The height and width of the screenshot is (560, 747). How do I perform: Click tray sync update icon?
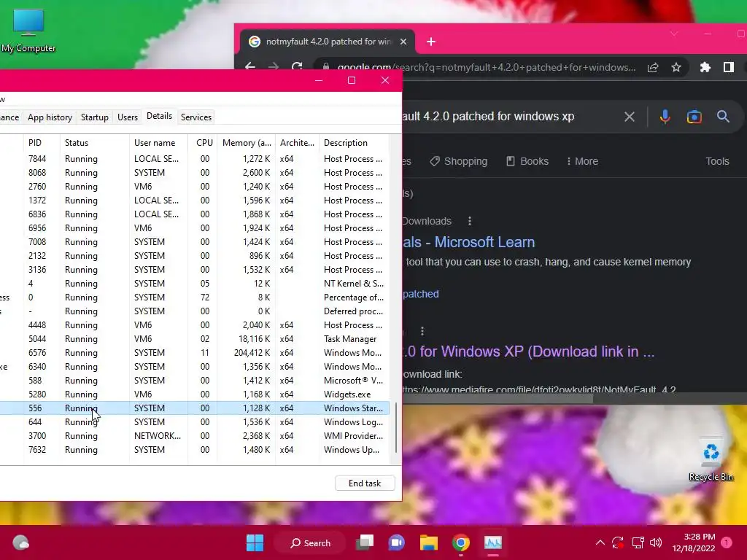tap(617, 542)
